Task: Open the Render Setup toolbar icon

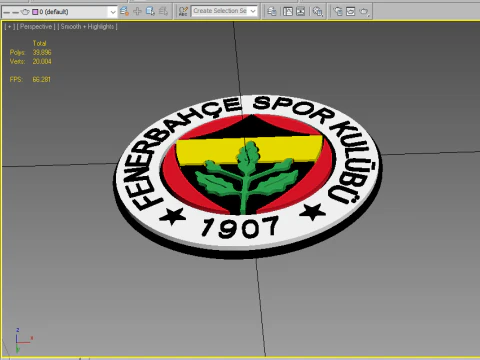Action: 338,11
